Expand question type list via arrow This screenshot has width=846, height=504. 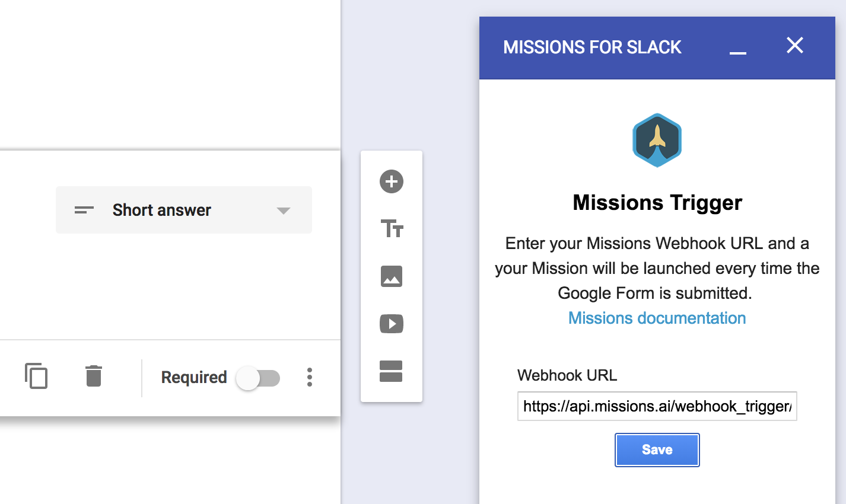point(284,210)
